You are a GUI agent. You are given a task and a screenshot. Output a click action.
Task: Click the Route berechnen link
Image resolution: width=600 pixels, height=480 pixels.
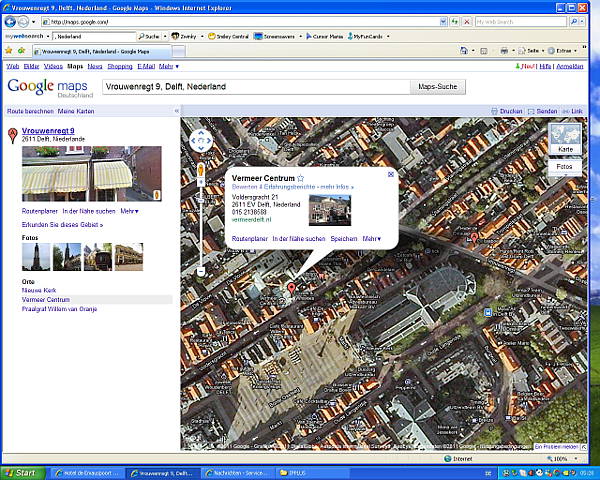click(x=30, y=111)
